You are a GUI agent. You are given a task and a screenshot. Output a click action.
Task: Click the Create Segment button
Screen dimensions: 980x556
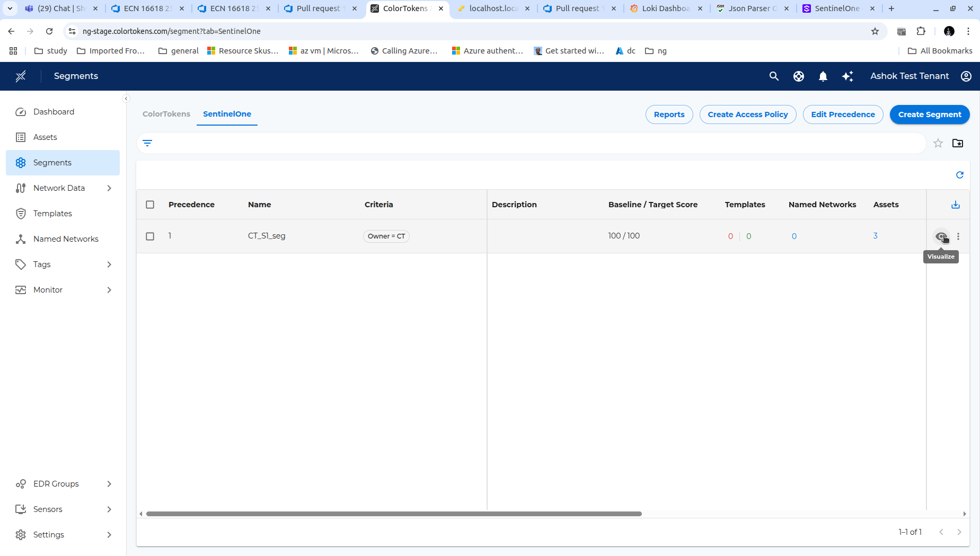(929, 114)
